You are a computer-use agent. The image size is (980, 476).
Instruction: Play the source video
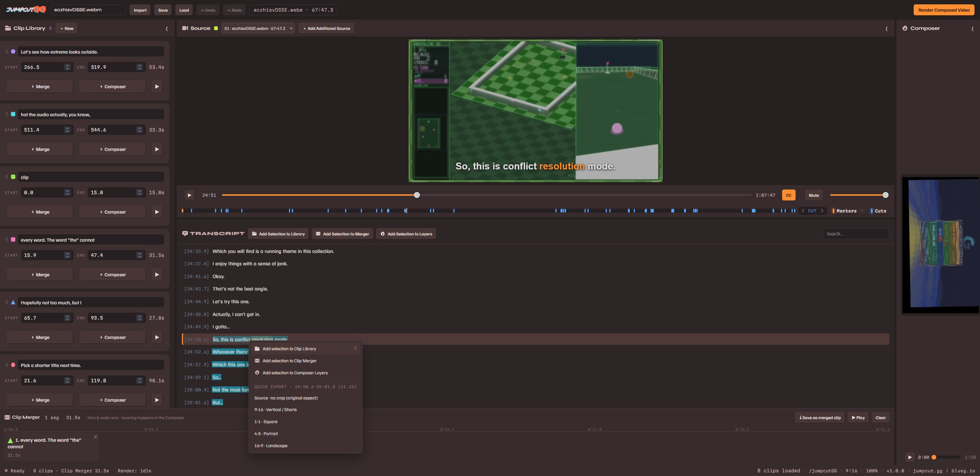[x=189, y=195]
